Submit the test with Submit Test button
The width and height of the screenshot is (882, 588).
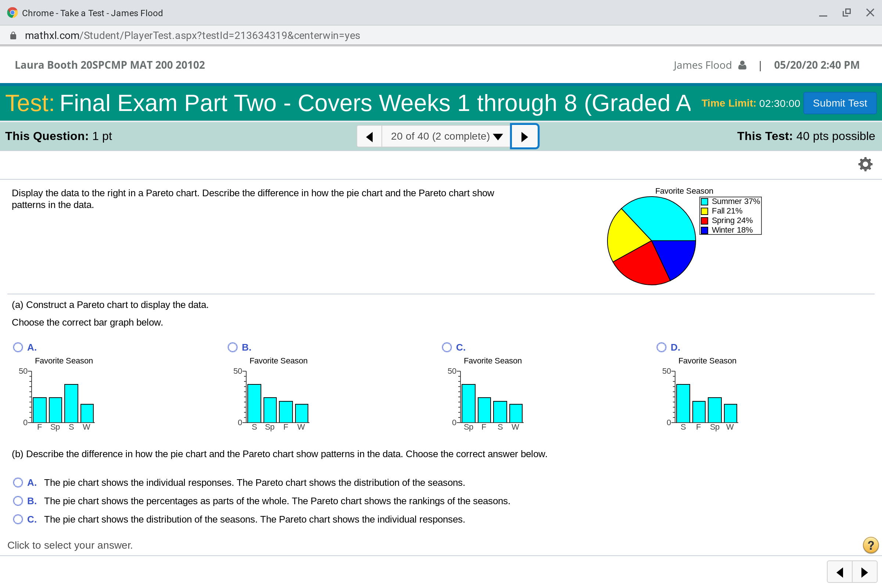[x=840, y=103]
